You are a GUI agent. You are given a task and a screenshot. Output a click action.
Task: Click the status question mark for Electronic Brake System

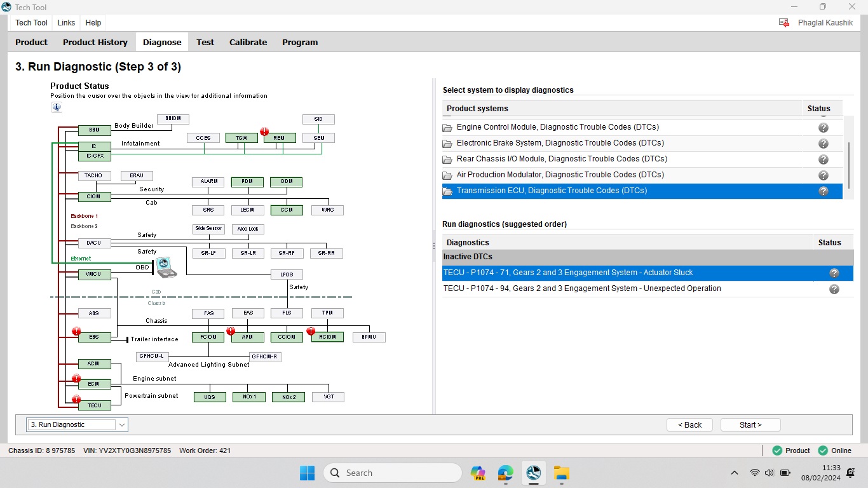point(824,144)
